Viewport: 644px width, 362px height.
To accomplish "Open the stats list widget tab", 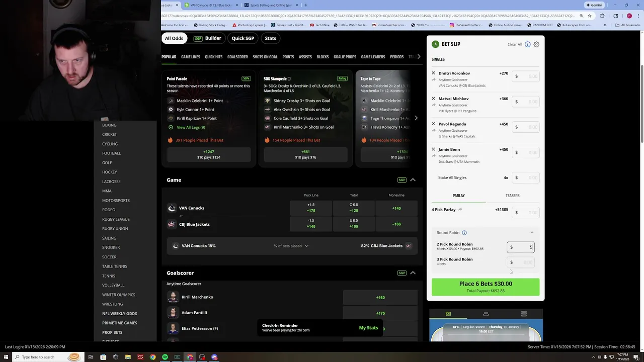I will [524, 314].
